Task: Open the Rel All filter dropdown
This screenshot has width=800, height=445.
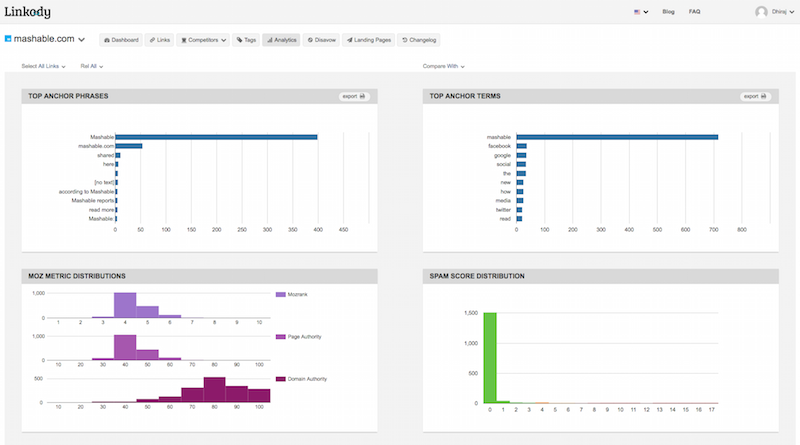Action: click(92, 66)
